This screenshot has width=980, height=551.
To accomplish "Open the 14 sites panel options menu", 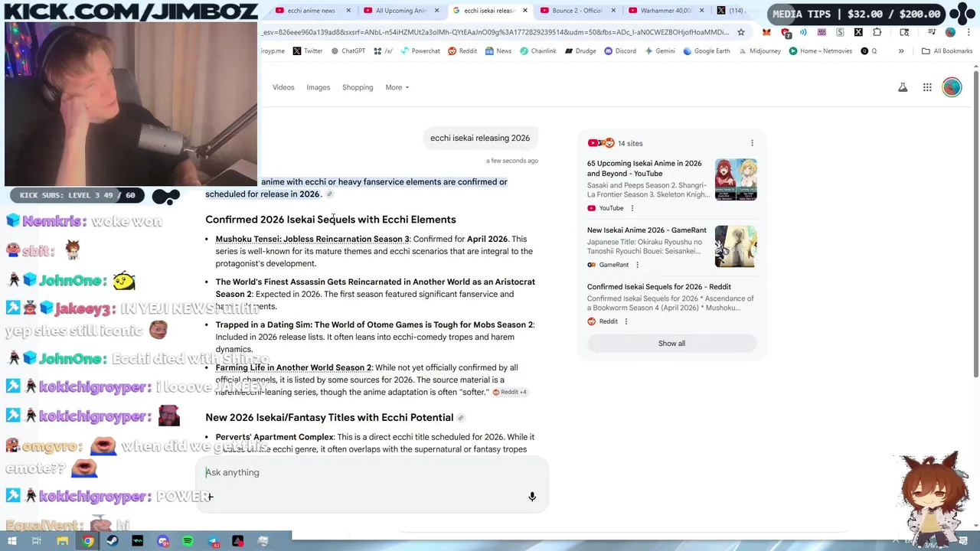I will pyautogui.click(x=752, y=143).
